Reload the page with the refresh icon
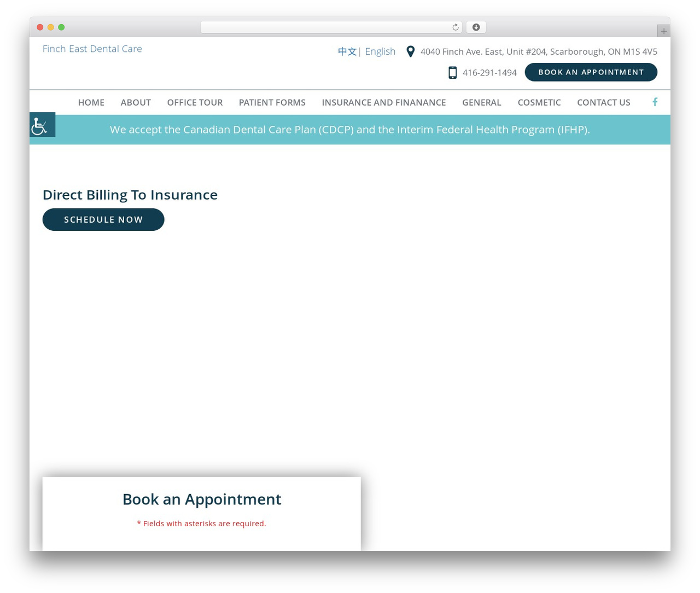700x593 pixels. (x=455, y=27)
